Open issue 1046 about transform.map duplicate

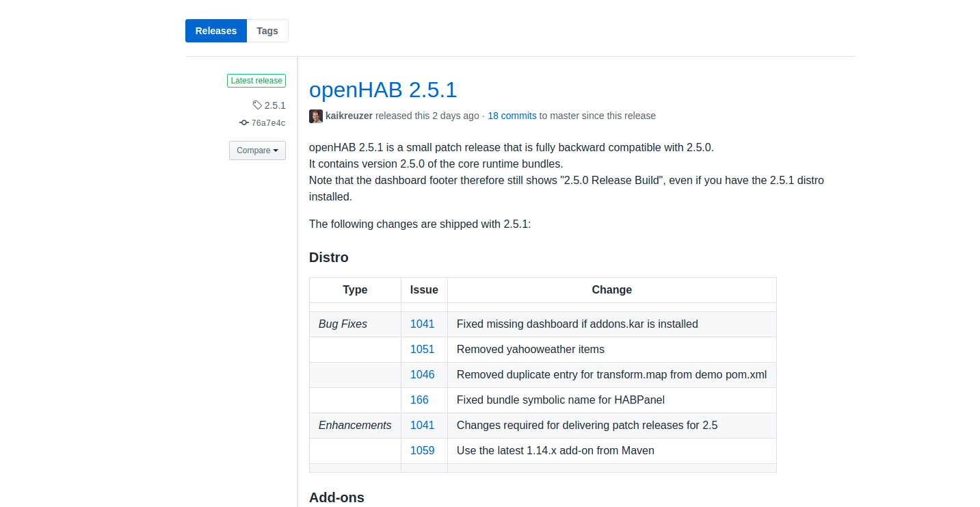point(423,374)
